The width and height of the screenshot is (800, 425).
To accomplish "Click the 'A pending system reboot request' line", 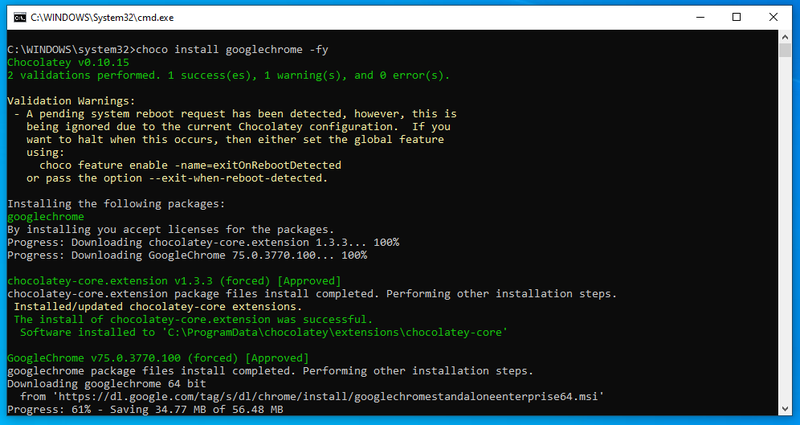I will 235,114.
